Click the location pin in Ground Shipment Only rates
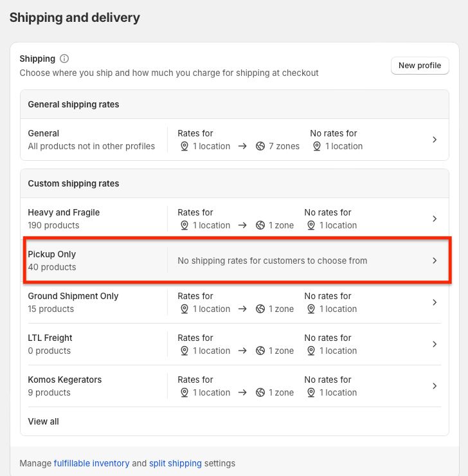The height and width of the screenshot is (476, 468). (x=184, y=309)
